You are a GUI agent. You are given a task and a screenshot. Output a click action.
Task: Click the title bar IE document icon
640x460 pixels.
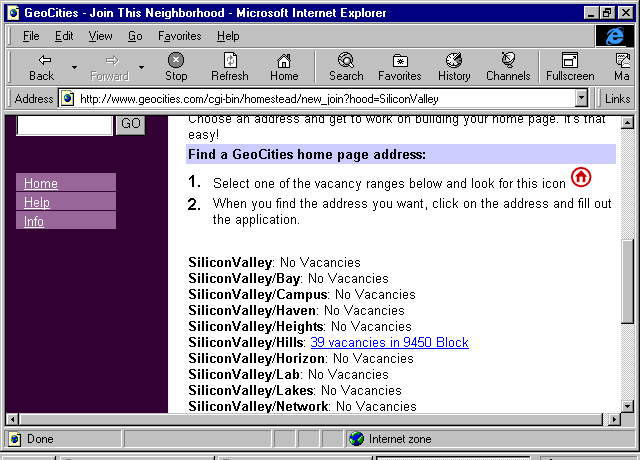tap(13, 13)
